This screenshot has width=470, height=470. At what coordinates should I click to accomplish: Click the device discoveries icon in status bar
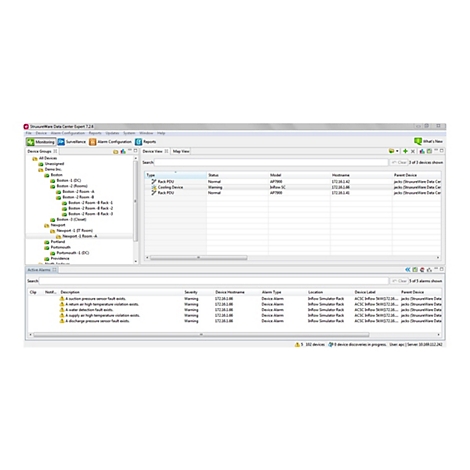point(330,345)
